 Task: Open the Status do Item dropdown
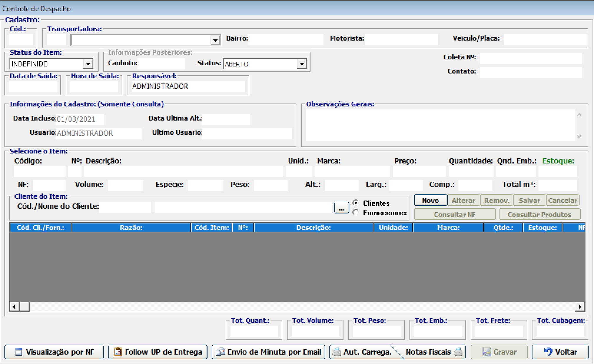click(x=88, y=64)
